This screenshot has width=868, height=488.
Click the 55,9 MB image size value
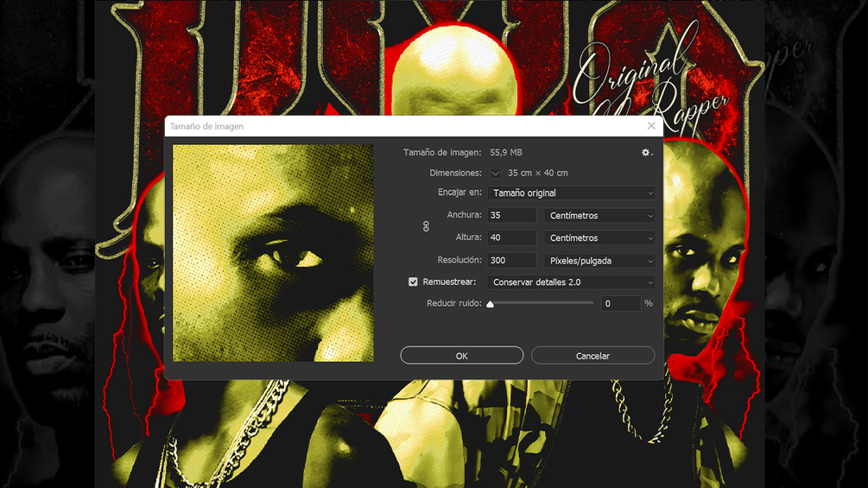click(506, 153)
